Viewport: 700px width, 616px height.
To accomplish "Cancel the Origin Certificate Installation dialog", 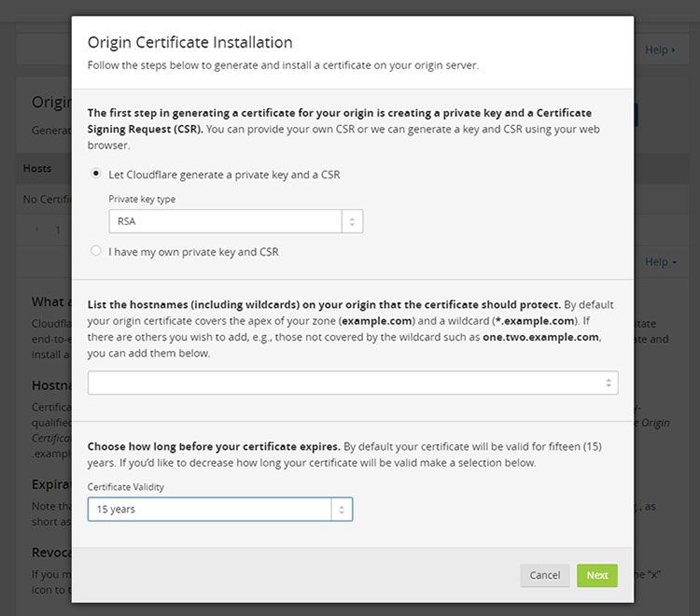I will click(545, 575).
